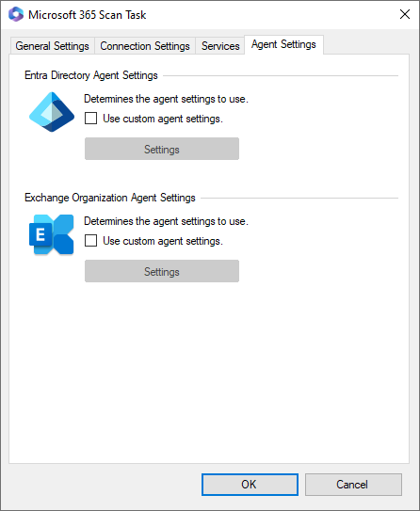Click the description text in the Exchange section
This screenshot has height=511, width=420.
(x=166, y=221)
